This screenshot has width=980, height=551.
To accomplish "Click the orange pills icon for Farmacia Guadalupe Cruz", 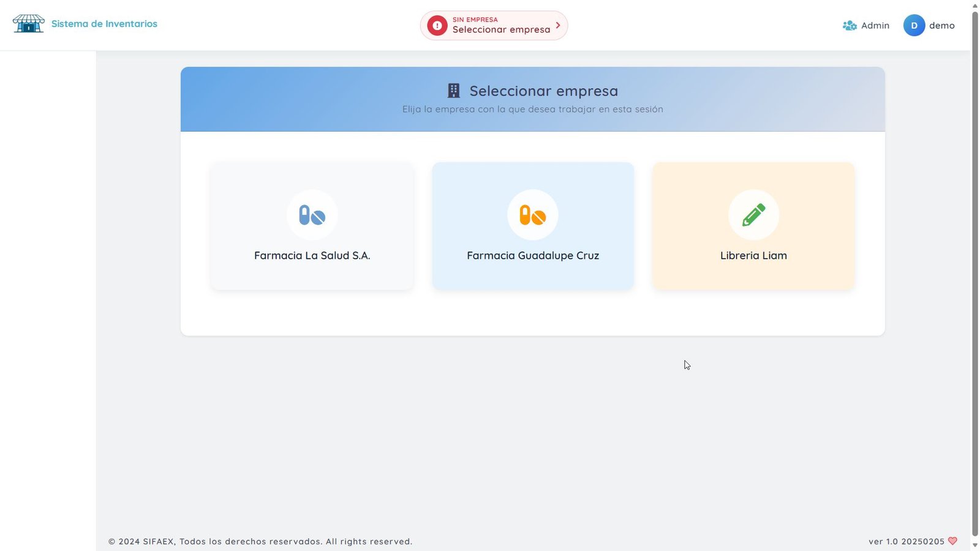I will pyautogui.click(x=533, y=215).
